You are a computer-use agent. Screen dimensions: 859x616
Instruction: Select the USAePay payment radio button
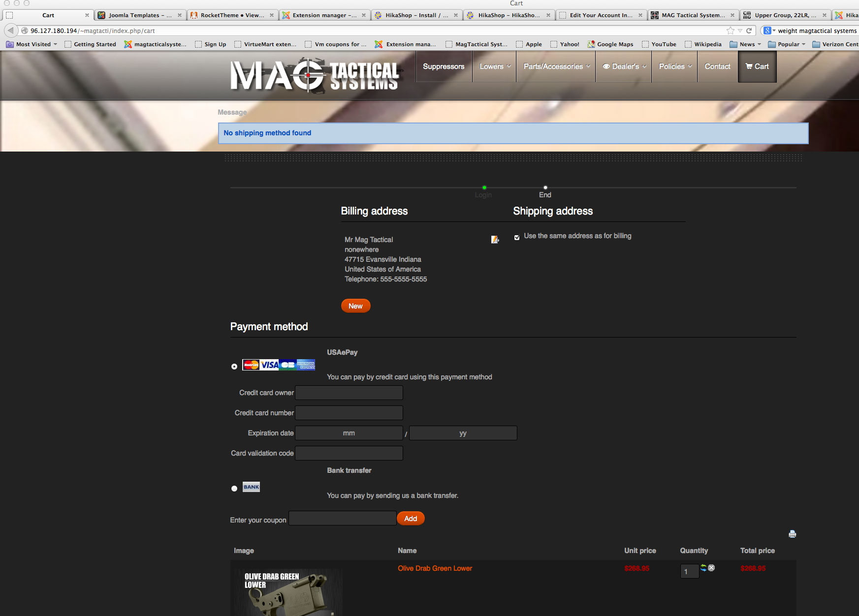[x=234, y=366]
